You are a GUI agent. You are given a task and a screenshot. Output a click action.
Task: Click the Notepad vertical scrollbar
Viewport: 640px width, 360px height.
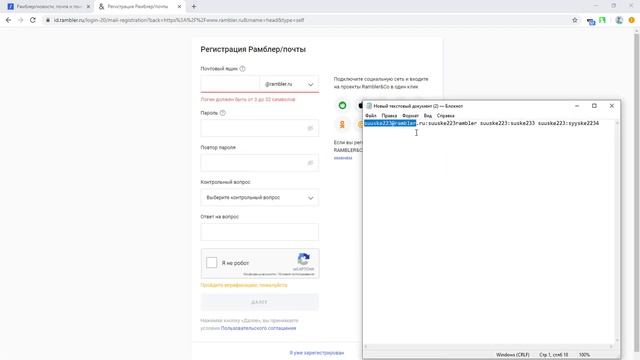coord(617,231)
